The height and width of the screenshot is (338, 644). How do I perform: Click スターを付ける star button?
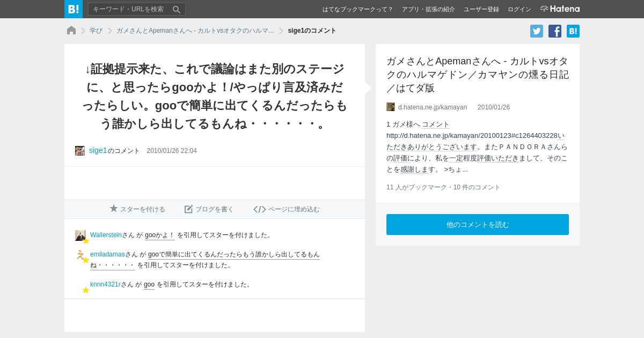click(x=137, y=209)
